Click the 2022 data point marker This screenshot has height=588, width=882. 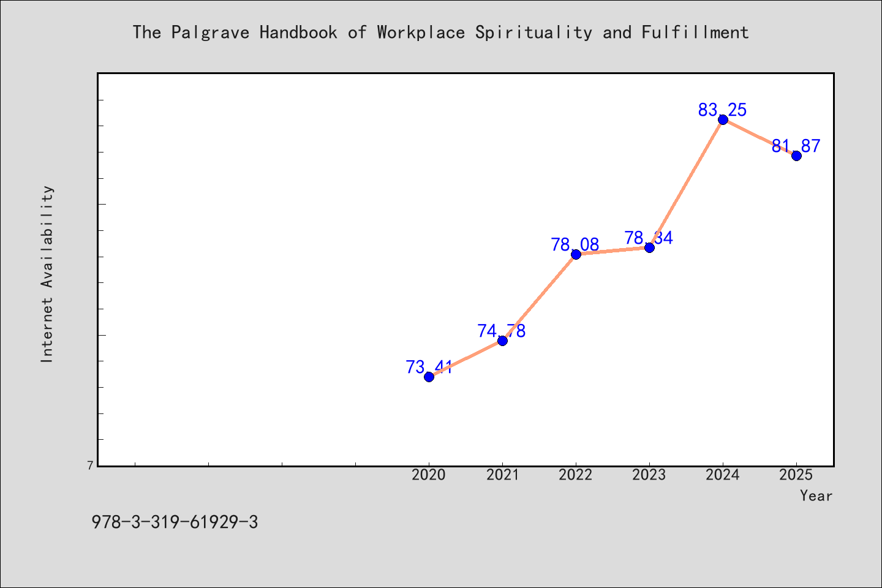tap(576, 254)
